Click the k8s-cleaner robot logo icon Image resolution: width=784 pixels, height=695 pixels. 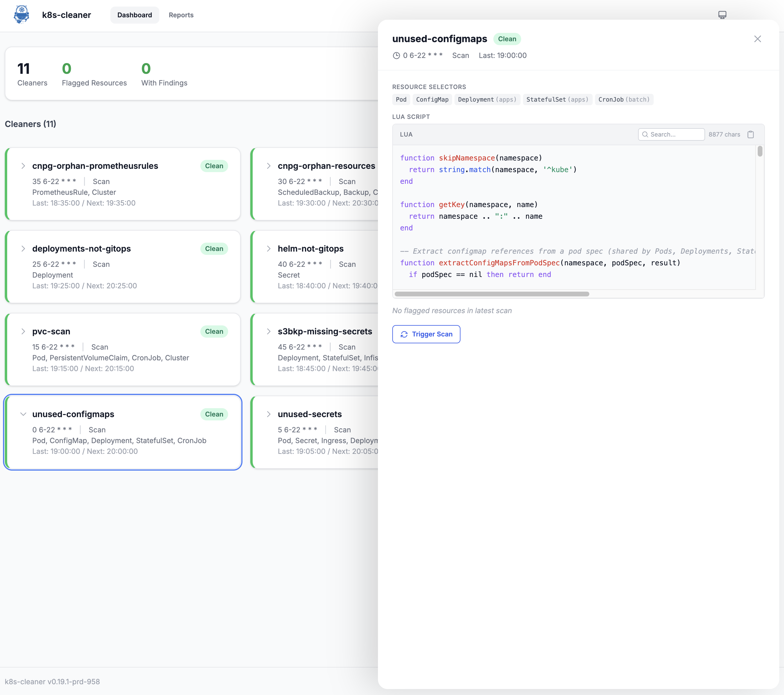(x=21, y=15)
